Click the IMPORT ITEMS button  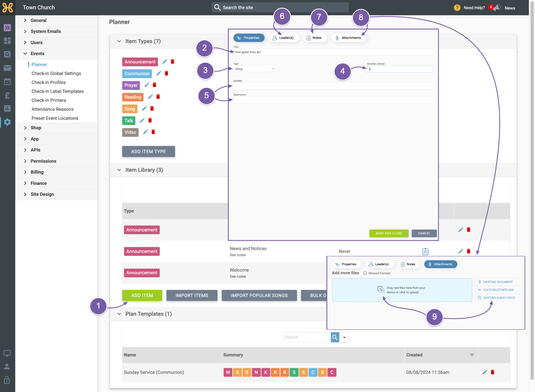(x=192, y=295)
